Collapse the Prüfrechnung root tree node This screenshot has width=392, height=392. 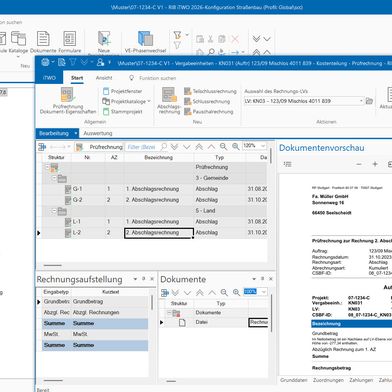(47, 167)
